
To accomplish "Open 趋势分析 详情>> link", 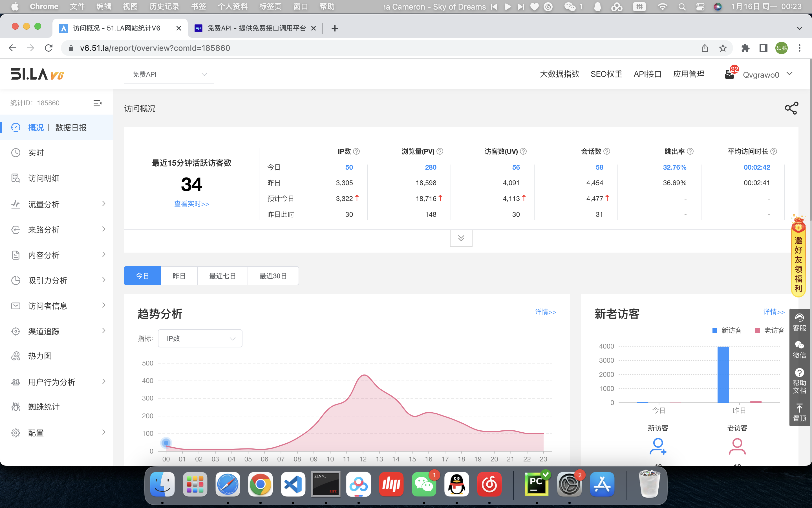I will click(545, 312).
